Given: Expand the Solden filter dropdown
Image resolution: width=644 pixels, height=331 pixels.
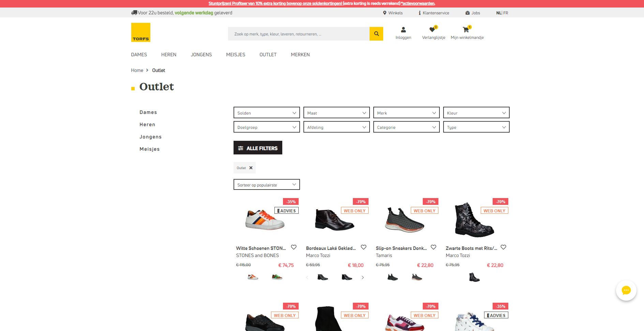Looking at the screenshot, I should point(267,113).
